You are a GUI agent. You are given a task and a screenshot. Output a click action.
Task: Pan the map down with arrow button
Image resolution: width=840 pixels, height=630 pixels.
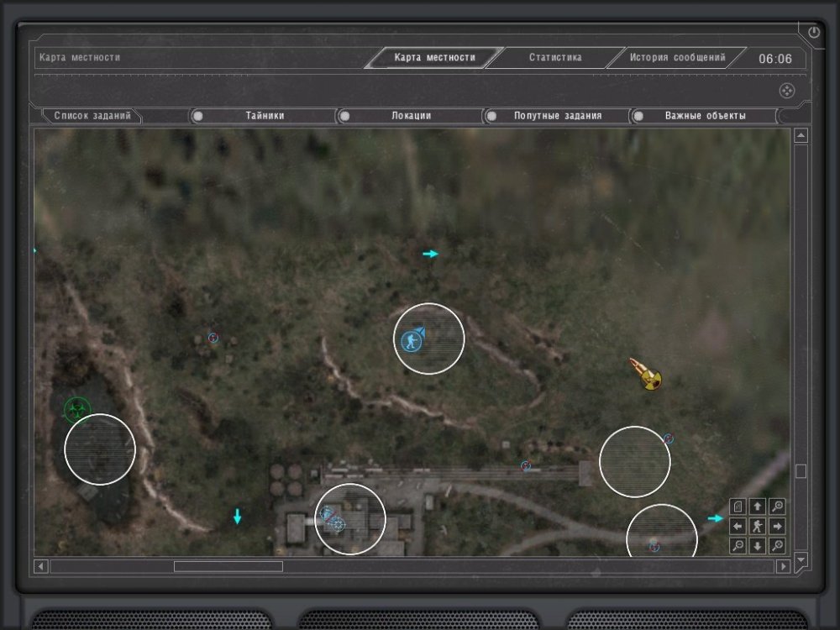click(758, 546)
